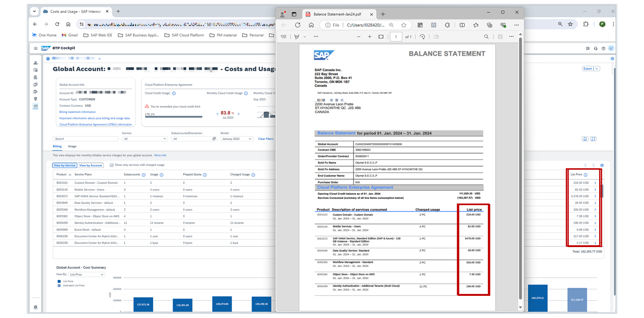This screenshot has height=318, width=644.
Task: Click the 176.1% cloud credit usage bar
Action: point(173,117)
